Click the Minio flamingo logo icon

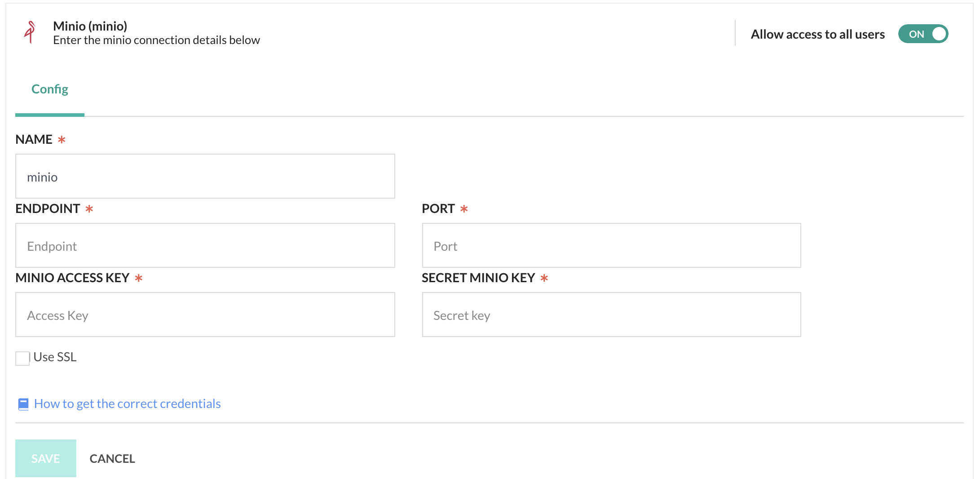click(30, 32)
